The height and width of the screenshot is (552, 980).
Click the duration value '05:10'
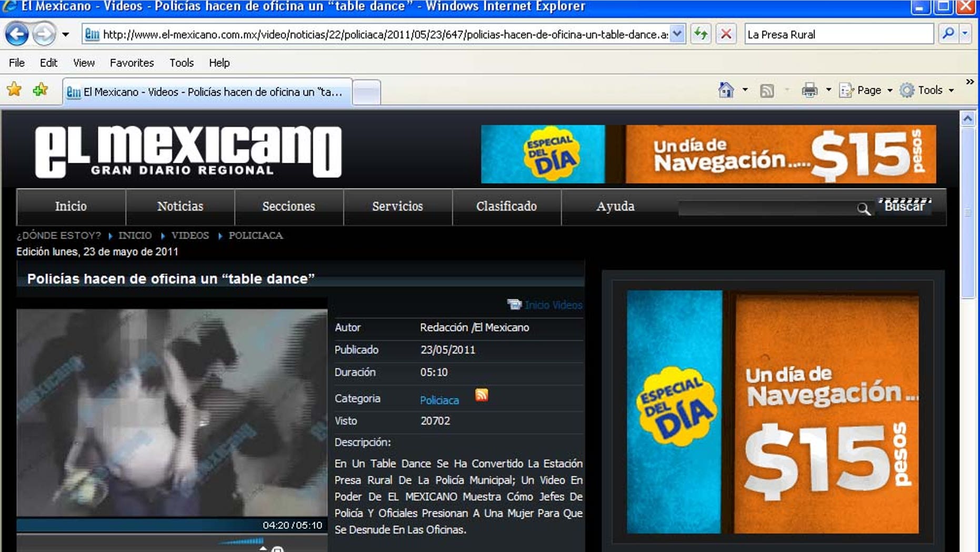pos(434,372)
